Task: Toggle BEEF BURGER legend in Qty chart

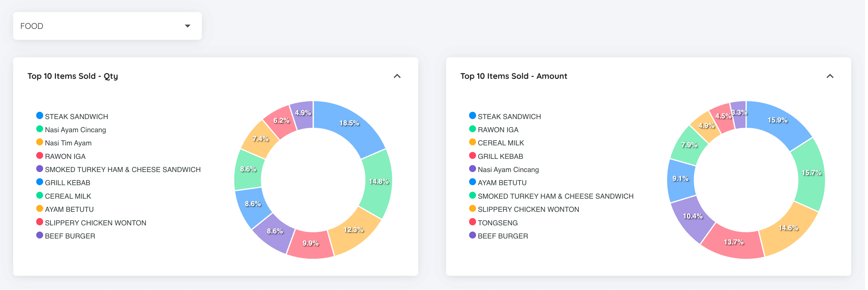Action: coord(66,236)
